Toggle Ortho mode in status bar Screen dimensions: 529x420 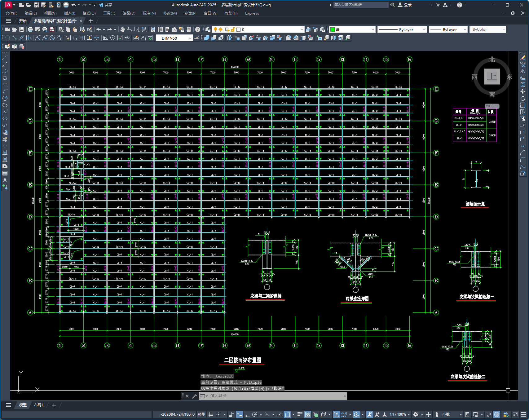pos(247,414)
